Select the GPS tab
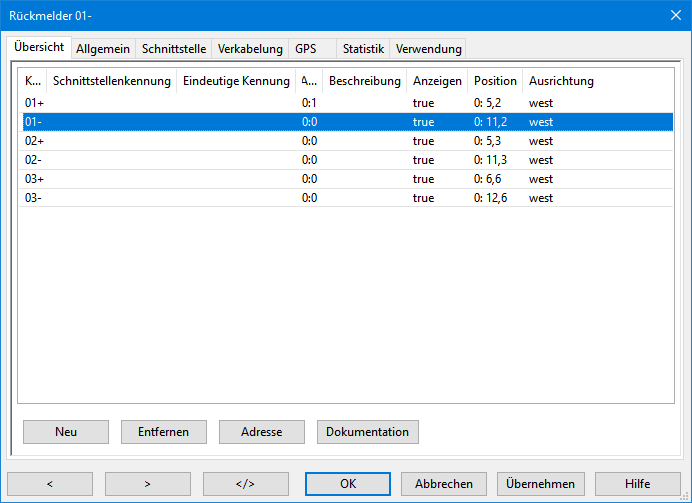692x503 pixels. tap(306, 48)
